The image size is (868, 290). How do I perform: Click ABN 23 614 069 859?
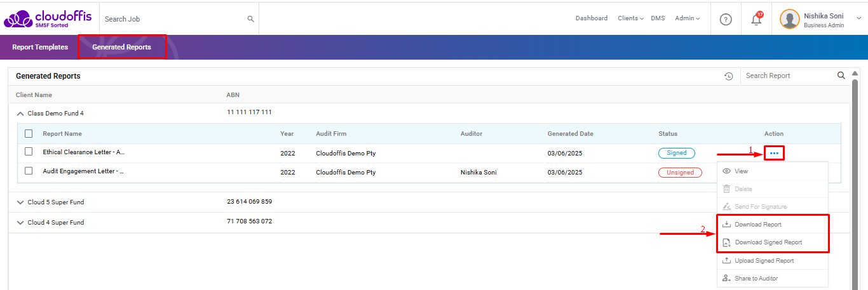click(249, 202)
